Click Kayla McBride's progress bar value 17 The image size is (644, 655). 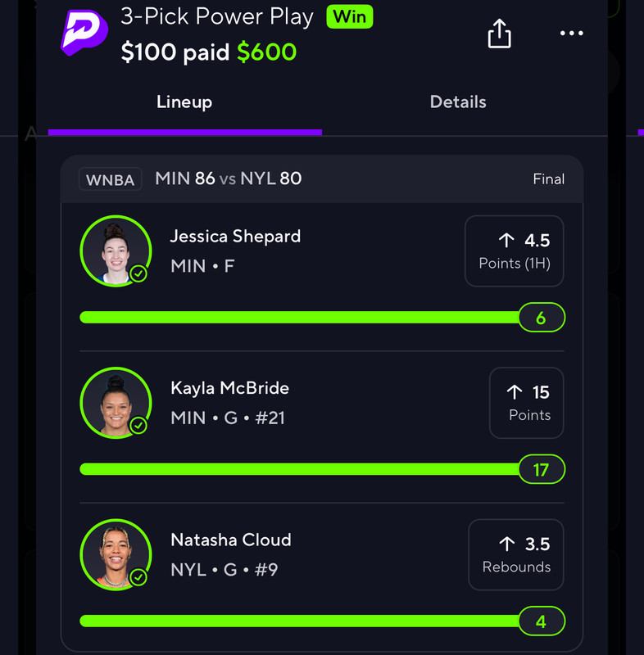coord(542,469)
